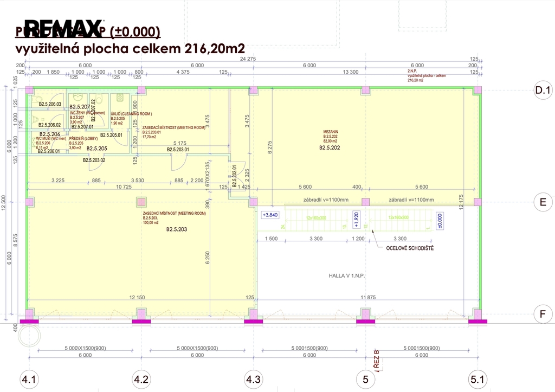Click row axis marker D.1

point(543,90)
